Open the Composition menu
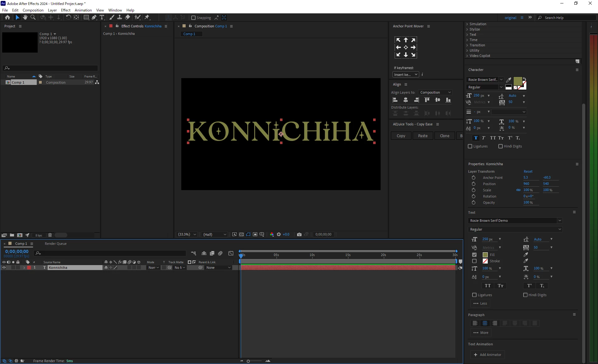The image size is (598, 364). pyautogui.click(x=33, y=10)
